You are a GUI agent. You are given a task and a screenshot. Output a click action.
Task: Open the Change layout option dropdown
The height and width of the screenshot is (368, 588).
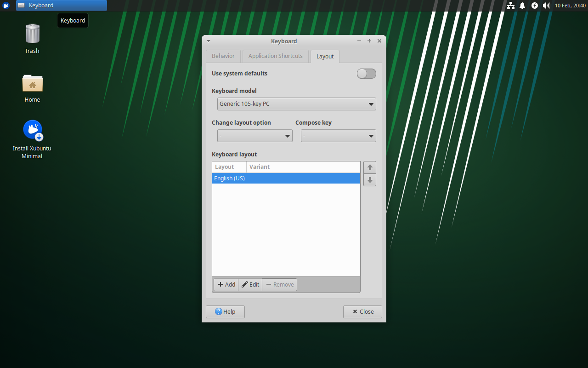(x=254, y=136)
